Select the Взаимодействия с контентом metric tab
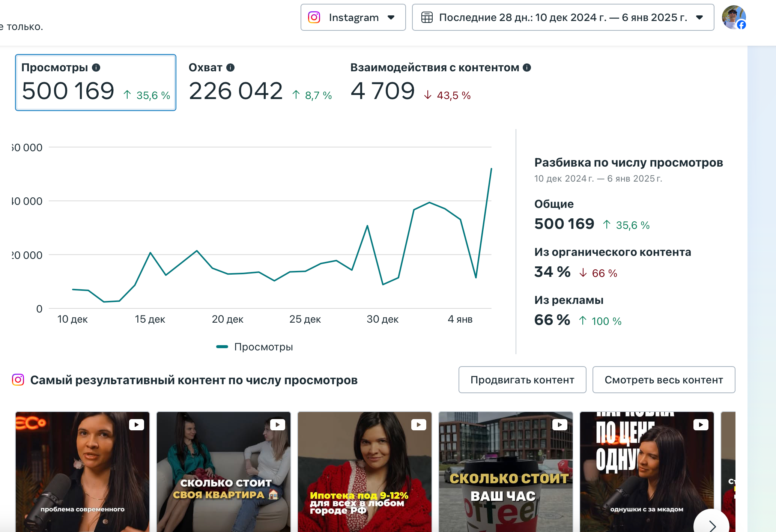Viewport: 776px width, 532px height. pos(441,83)
